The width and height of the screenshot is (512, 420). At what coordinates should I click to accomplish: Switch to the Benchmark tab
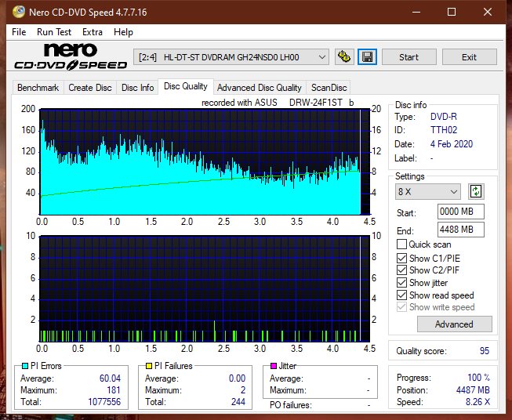coord(38,88)
